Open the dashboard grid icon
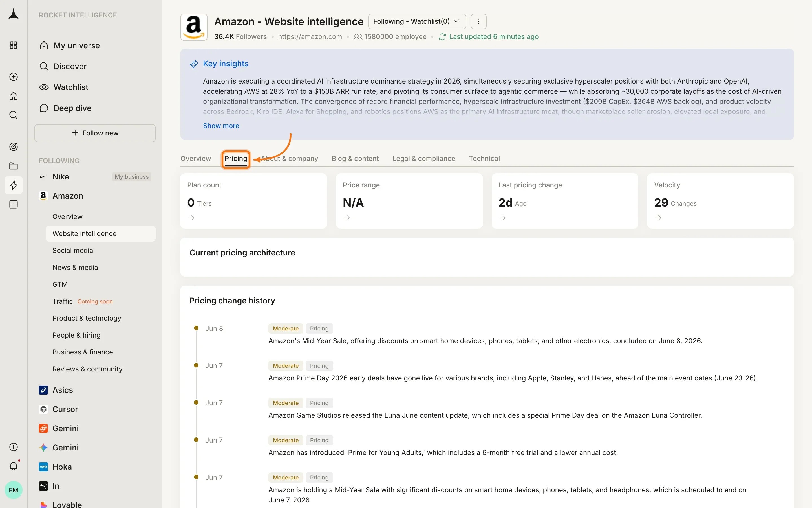812x508 pixels. pos(14,45)
